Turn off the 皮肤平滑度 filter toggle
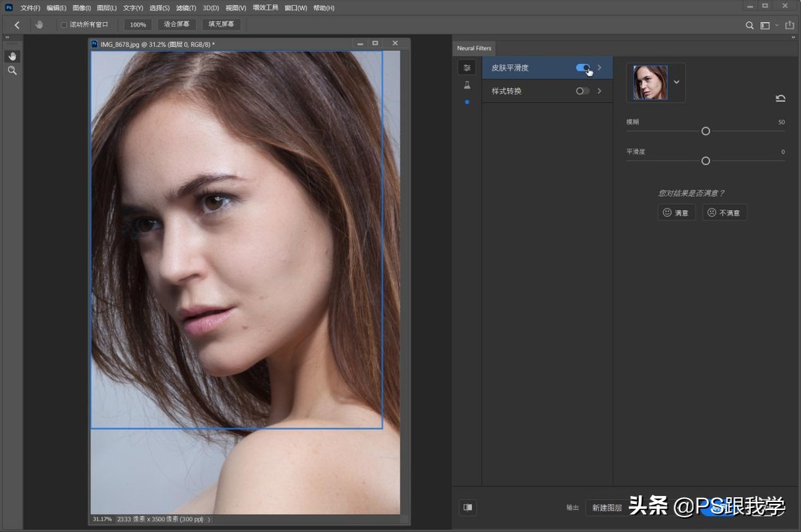This screenshot has width=801, height=532. click(x=583, y=67)
